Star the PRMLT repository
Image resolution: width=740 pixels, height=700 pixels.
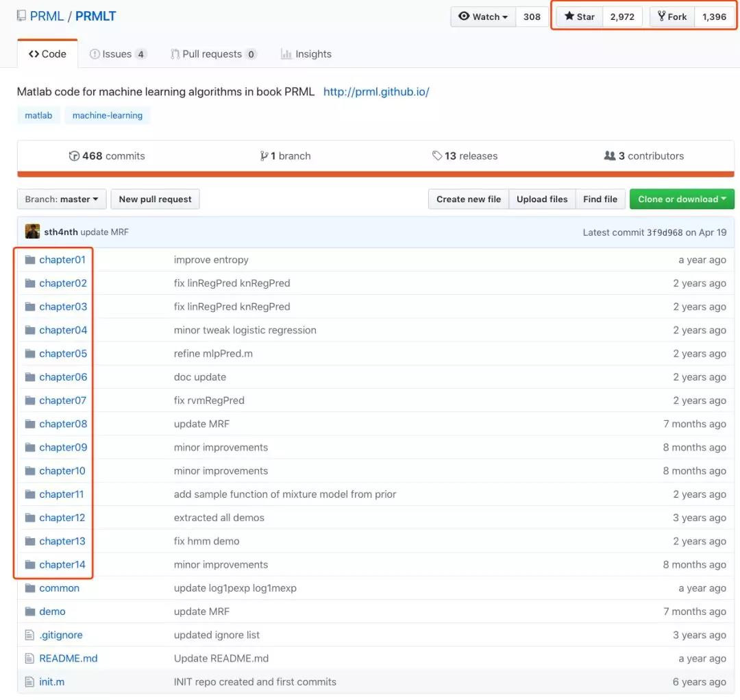(x=580, y=16)
